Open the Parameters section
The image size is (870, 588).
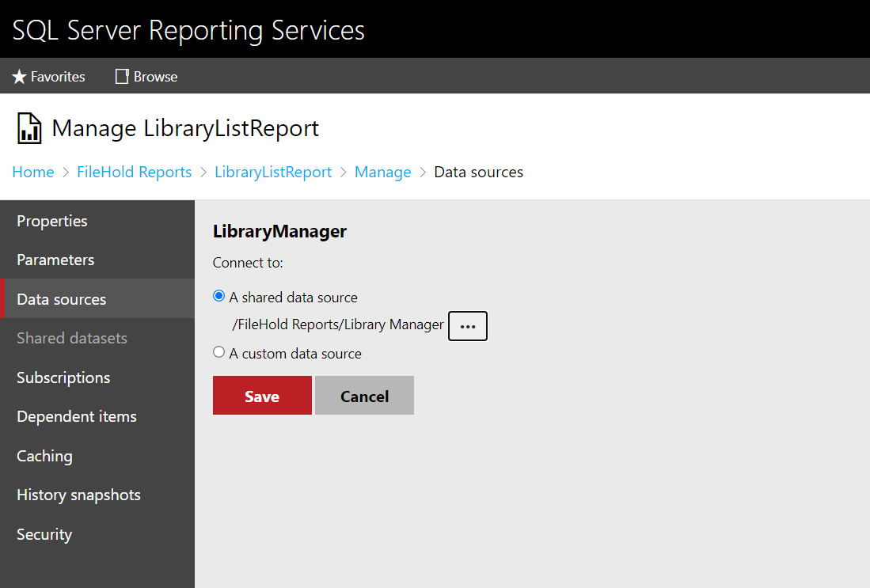(55, 260)
